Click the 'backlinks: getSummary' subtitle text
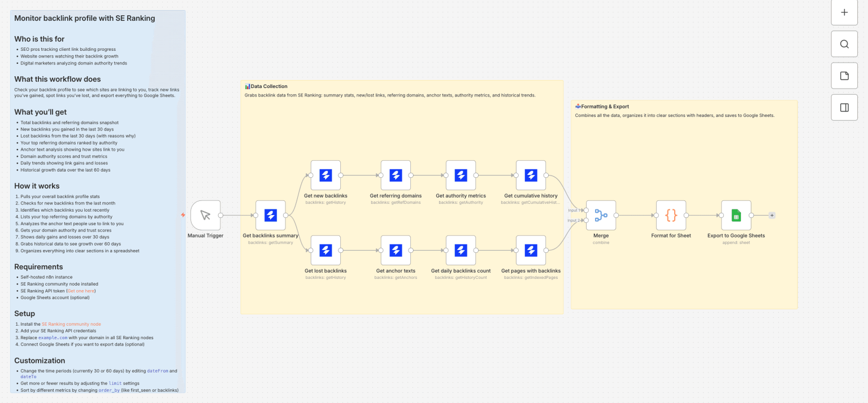868x403 pixels. point(270,243)
